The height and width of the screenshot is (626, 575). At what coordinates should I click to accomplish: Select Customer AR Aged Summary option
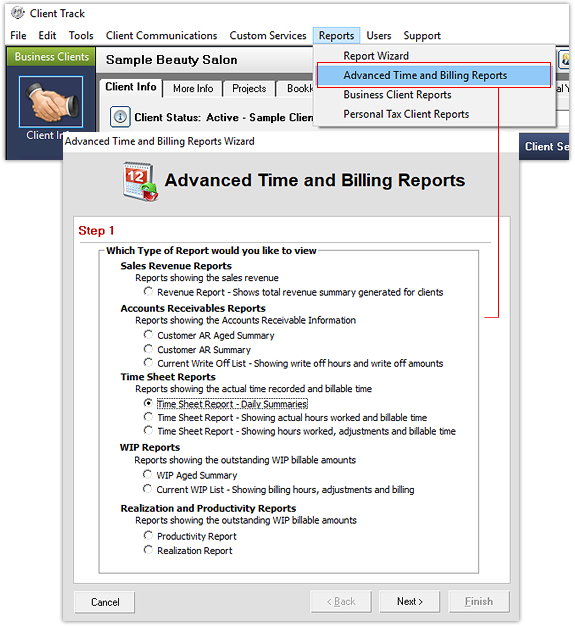[x=148, y=335]
